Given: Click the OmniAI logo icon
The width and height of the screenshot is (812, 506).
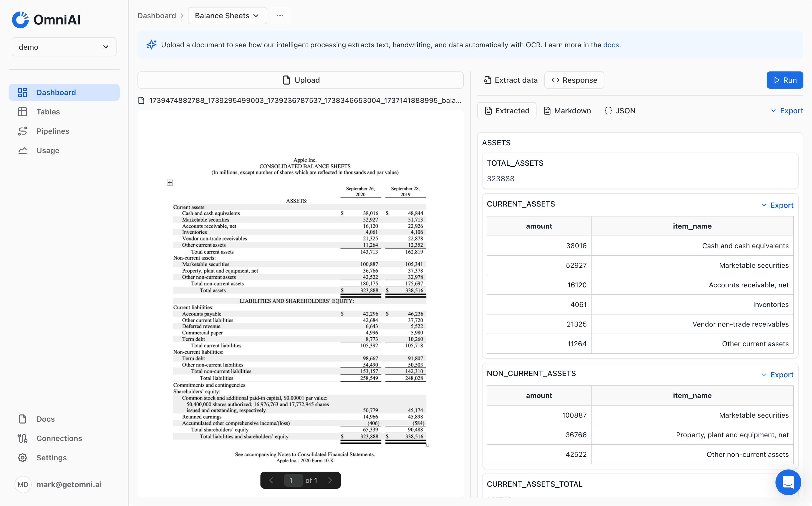Looking at the screenshot, I should (x=20, y=20).
